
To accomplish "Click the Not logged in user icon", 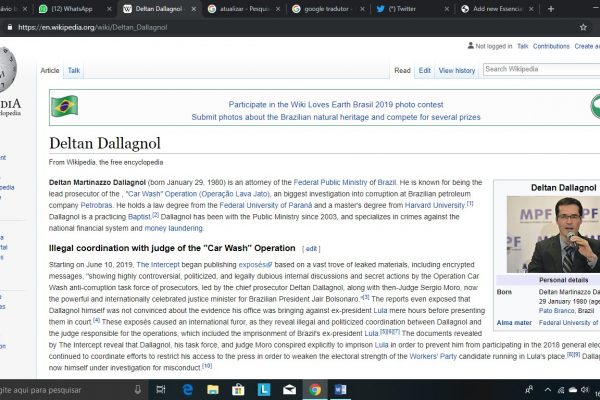I will (x=470, y=46).
